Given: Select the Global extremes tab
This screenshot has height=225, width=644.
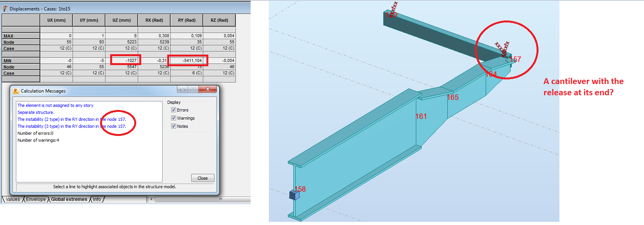Looking at the screenshot, I should tap(69, 199).
